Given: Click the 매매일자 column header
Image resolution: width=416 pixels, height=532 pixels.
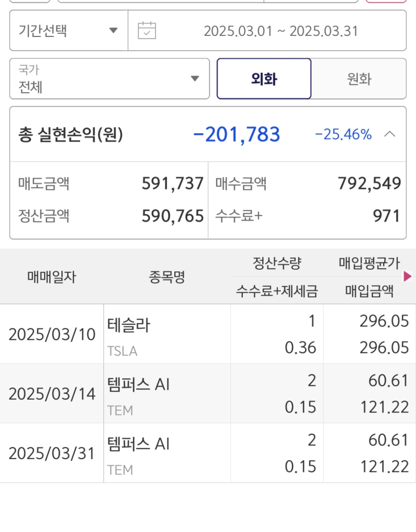Looking at the screenshot, I should (52, 277).
